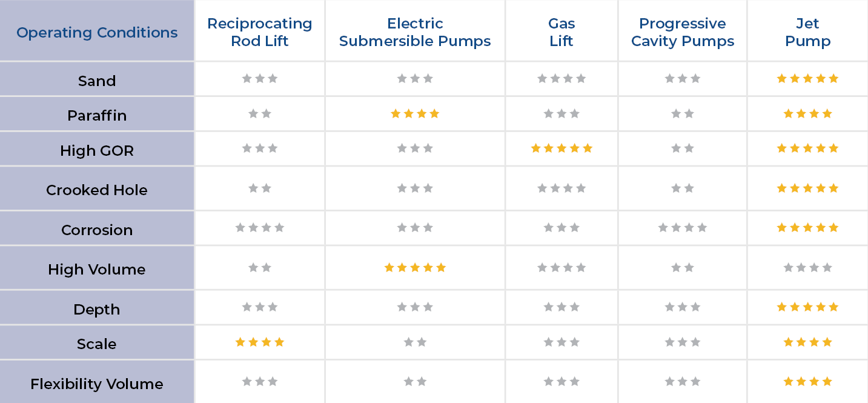Select the High GOR row label
The image size is (868, 403).
click(97, 151)
